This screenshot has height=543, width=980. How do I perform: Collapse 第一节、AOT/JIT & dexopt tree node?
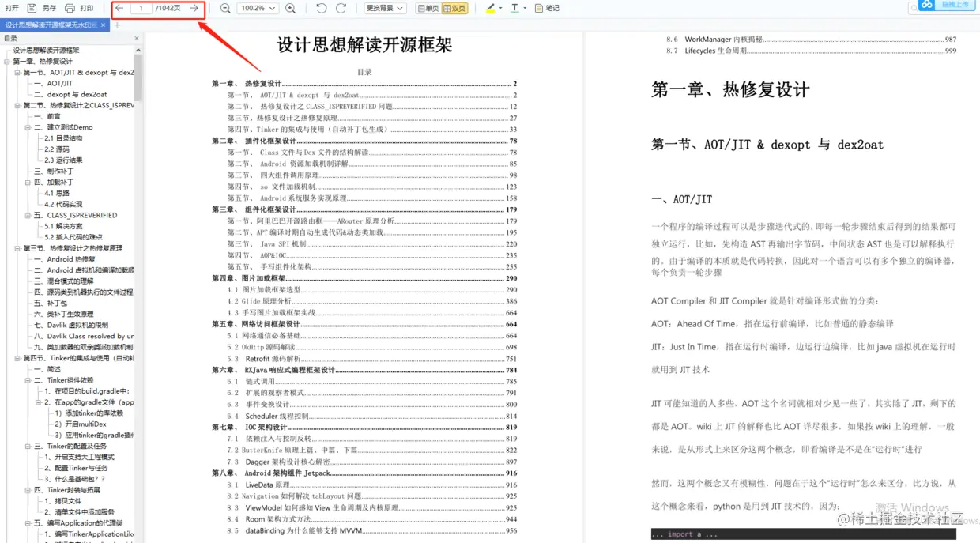click(x=17, y=72)
